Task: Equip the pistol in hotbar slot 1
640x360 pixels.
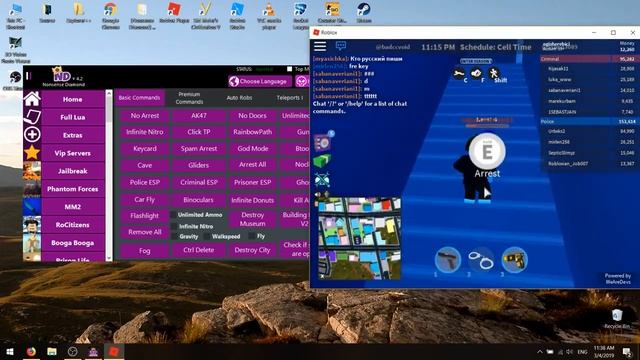Action: (448, 260)
